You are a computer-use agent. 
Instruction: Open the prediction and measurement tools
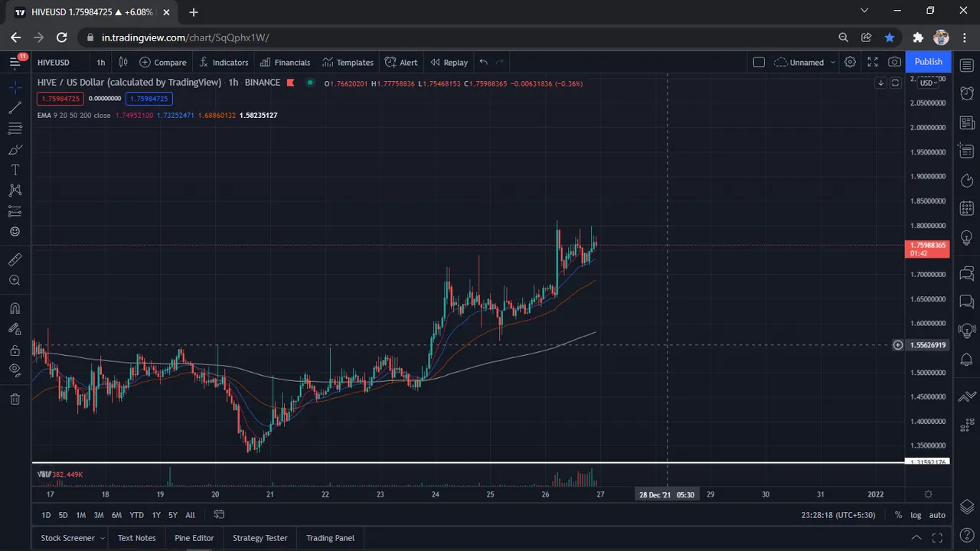pos(15,211)
